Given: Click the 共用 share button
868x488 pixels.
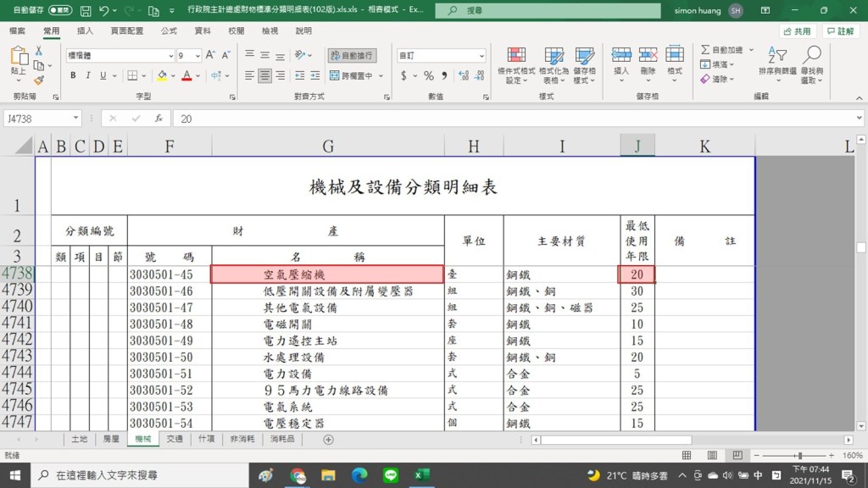Looking at the screenshot, I should 796,30.
